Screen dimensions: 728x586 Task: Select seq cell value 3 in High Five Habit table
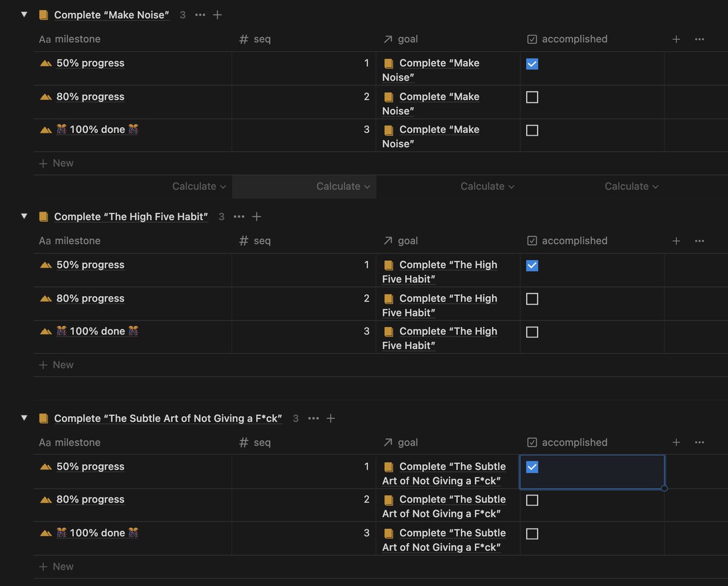click(x=304, y=337)
